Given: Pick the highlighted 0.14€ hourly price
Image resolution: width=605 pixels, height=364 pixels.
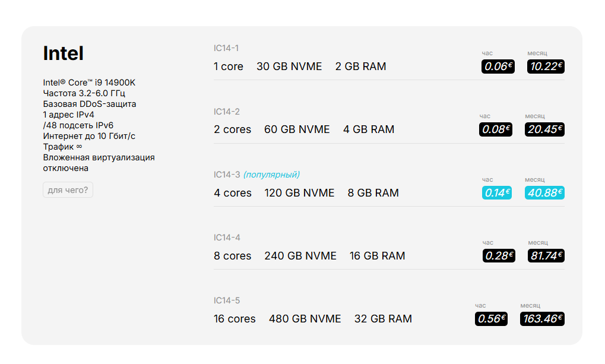Looking at the screenshot, I should pos(496,192).
